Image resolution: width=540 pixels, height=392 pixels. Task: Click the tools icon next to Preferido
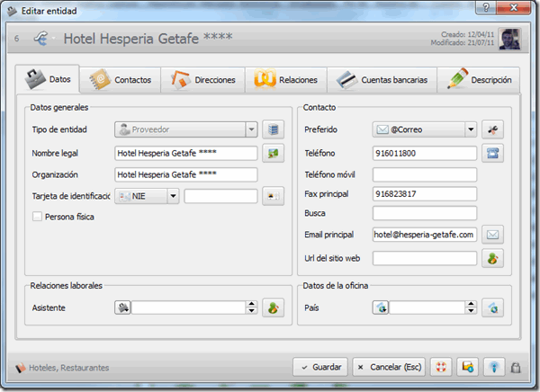click(493, 129)
